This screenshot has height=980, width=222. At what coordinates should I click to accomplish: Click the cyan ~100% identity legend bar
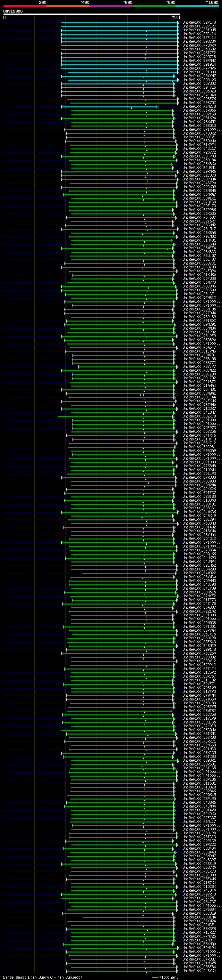197,6
